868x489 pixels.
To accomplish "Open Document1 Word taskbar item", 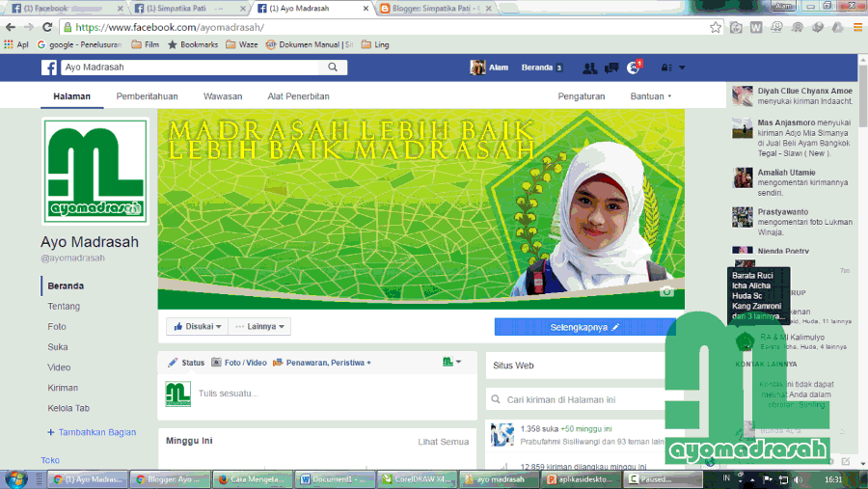I will click(335, 479).
